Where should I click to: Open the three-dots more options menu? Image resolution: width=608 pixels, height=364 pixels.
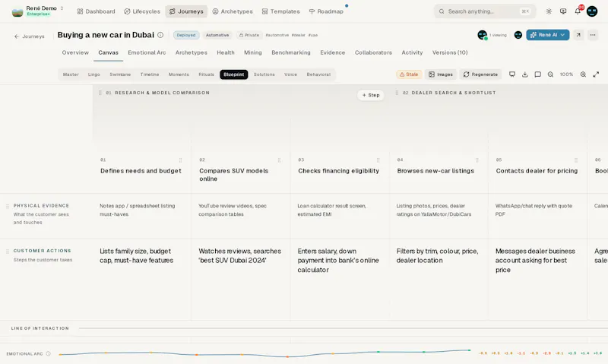click(593, 35)
